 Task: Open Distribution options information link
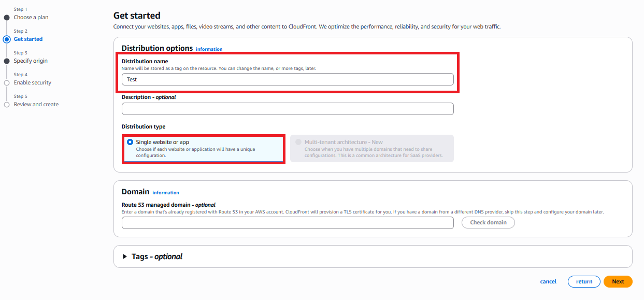pyautogui.click(x=209, y=49)
